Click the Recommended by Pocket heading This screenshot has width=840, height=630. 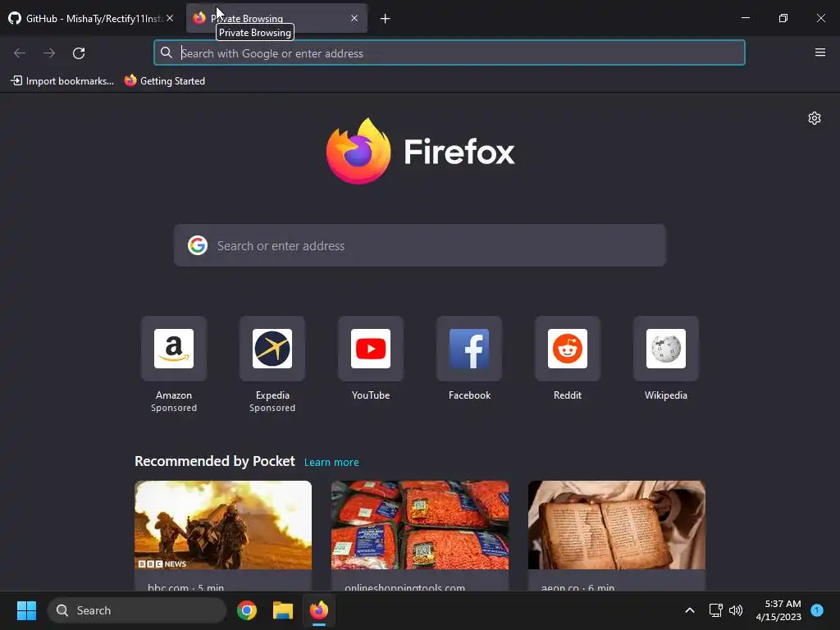click(215, 461)
